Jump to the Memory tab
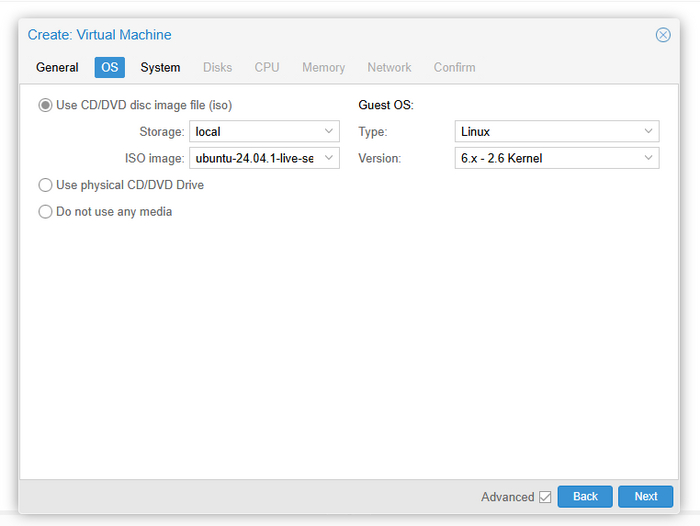The height and width of the screenshot is (526, 700). 323,68
